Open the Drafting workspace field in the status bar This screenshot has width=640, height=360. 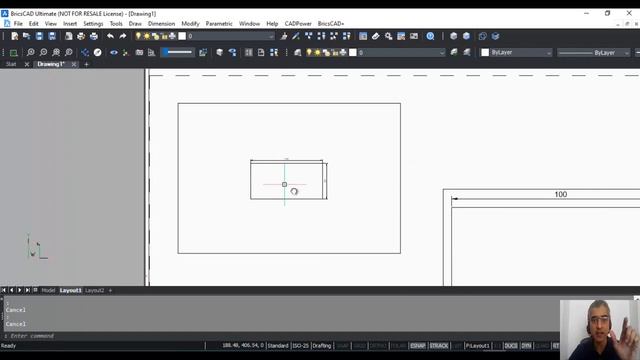(322, 346)
